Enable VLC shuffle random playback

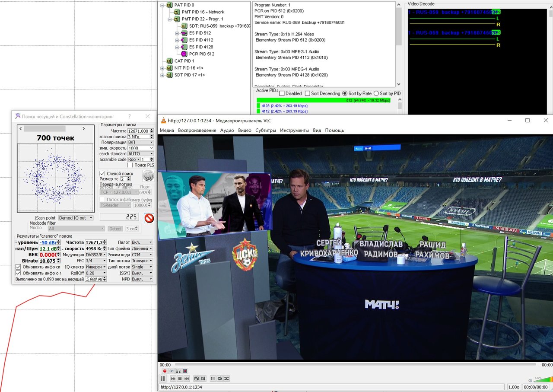pyautogui.click(x=227, y=379)
